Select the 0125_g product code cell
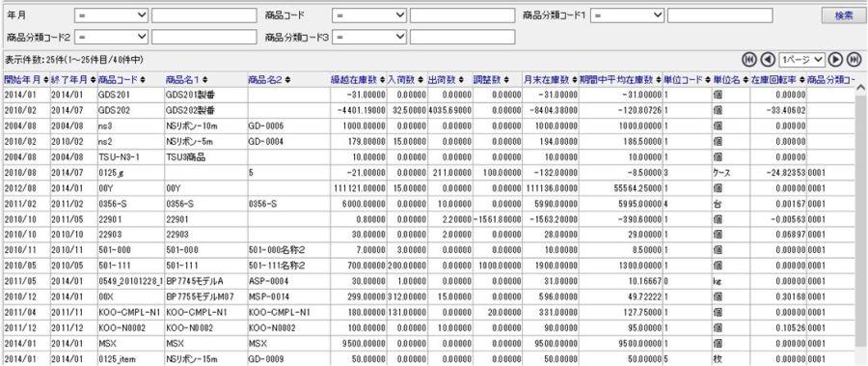Image resolution: width=868 pixels, height=366 pixels. click(130, 173)
